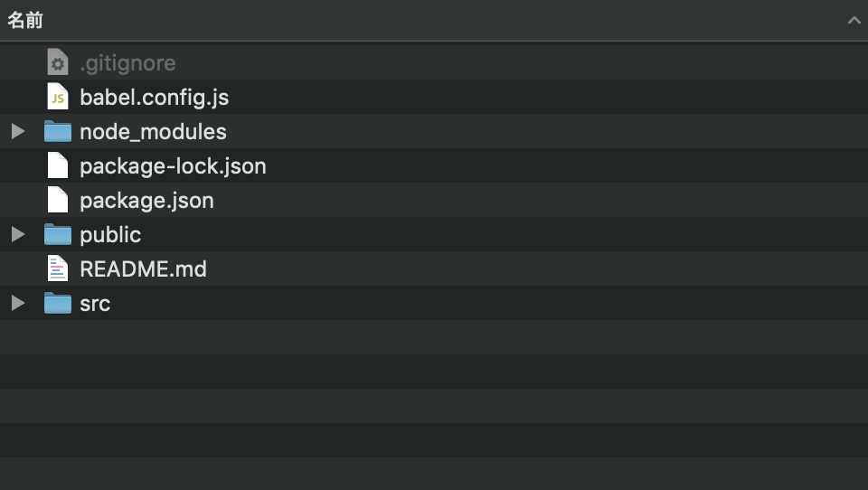
Task: Select the README.md file name
Action: tap(143, 269)
